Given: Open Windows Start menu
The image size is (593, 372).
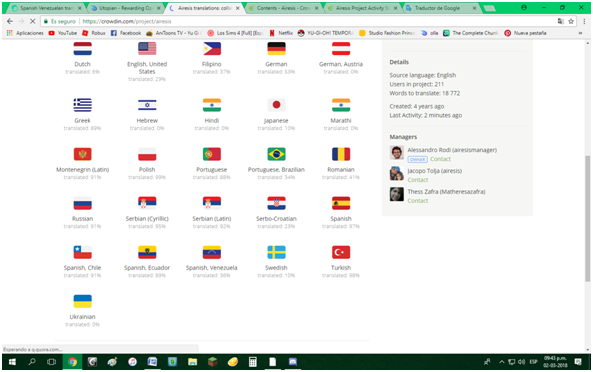Looking at the screenshot, I should point(12,362).
